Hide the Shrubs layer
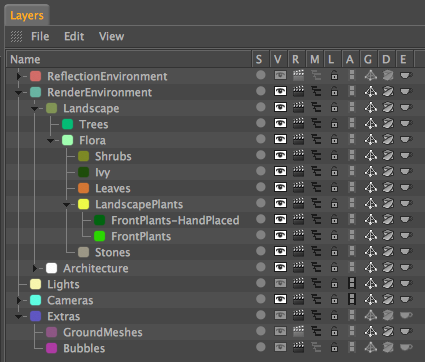Viewport: 425px width, 362px height. pos(280,155)
